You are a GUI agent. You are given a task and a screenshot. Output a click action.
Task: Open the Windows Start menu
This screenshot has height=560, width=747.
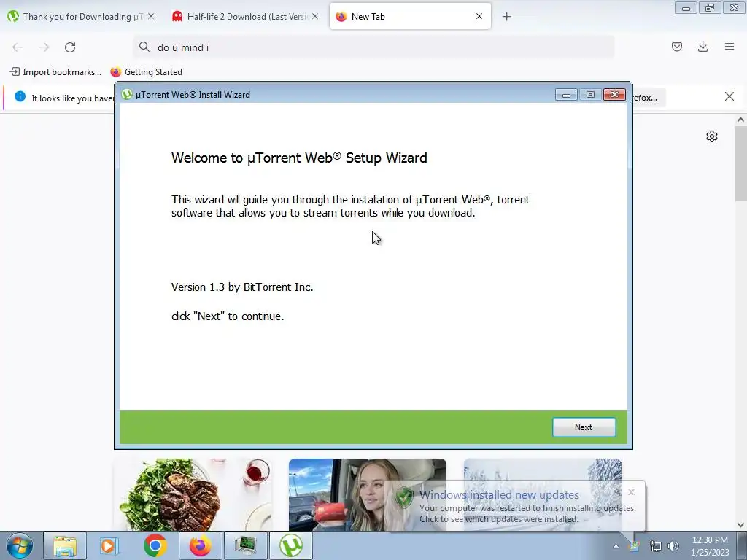pos(20,545)
